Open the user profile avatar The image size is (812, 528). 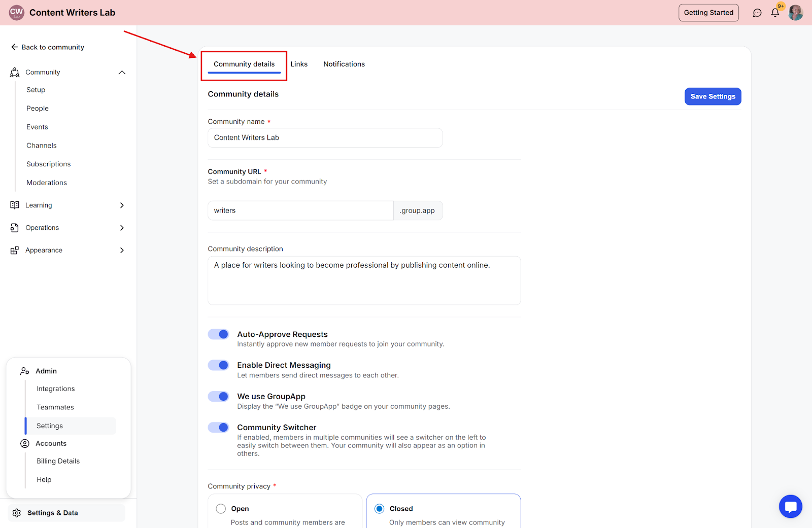click(x=795, y=13)
